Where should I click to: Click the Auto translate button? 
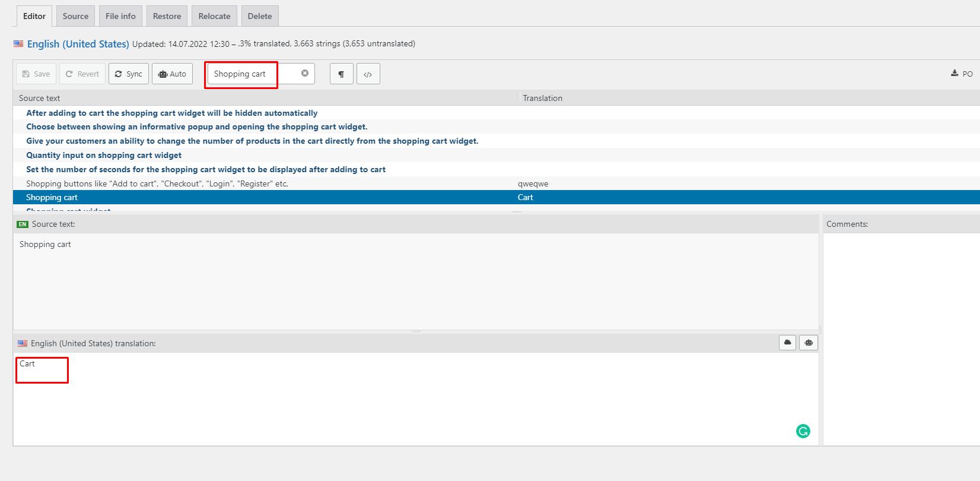pos(172,74)
